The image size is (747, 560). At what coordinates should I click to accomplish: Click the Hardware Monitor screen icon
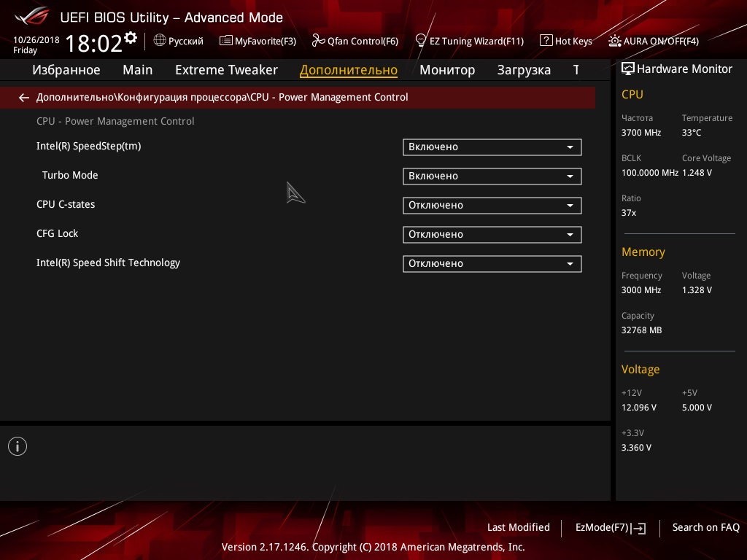[628, 69]
